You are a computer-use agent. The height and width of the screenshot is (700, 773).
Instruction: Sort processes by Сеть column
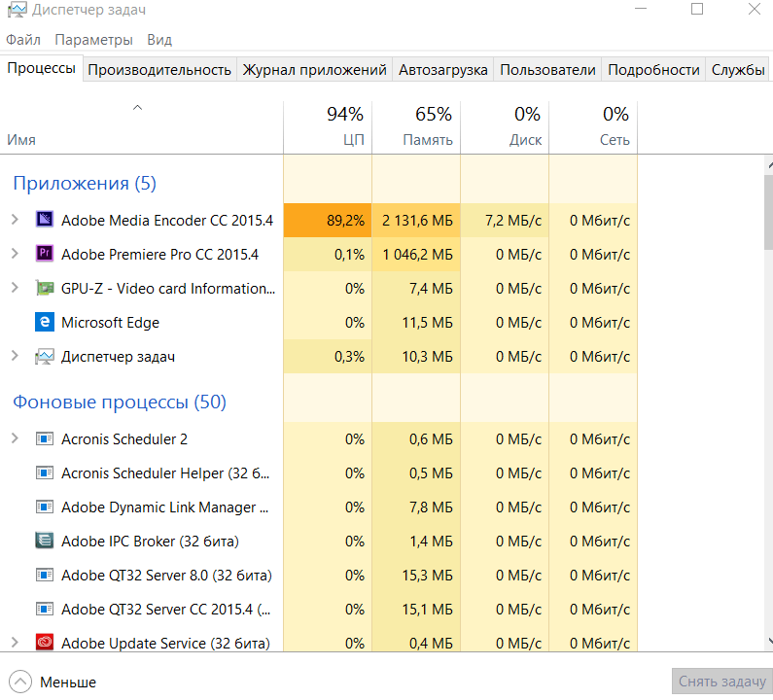click(593, 127)
